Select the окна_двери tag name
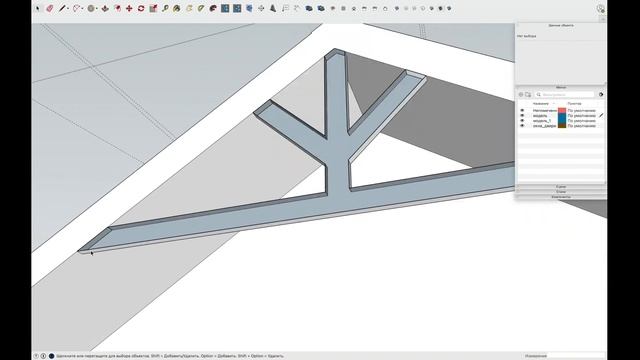The width and height of the screenshot is (640, 360). pos(544,126)
